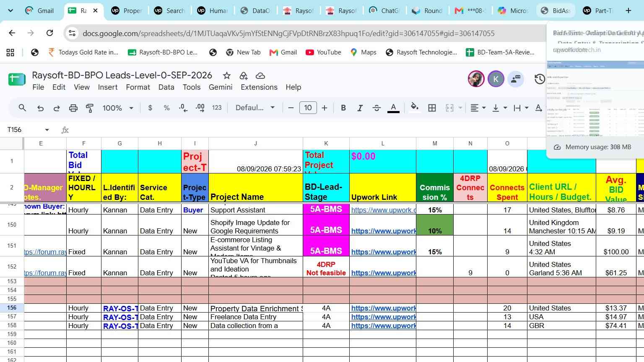
Task: Open the Extensions menu
Action: tap(259, 87)
